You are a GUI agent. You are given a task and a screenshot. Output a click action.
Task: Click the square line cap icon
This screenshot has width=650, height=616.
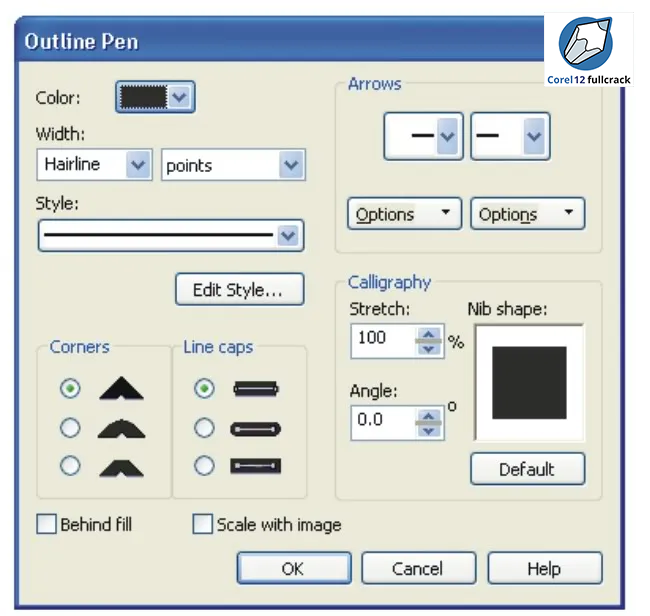click(256, 466)
